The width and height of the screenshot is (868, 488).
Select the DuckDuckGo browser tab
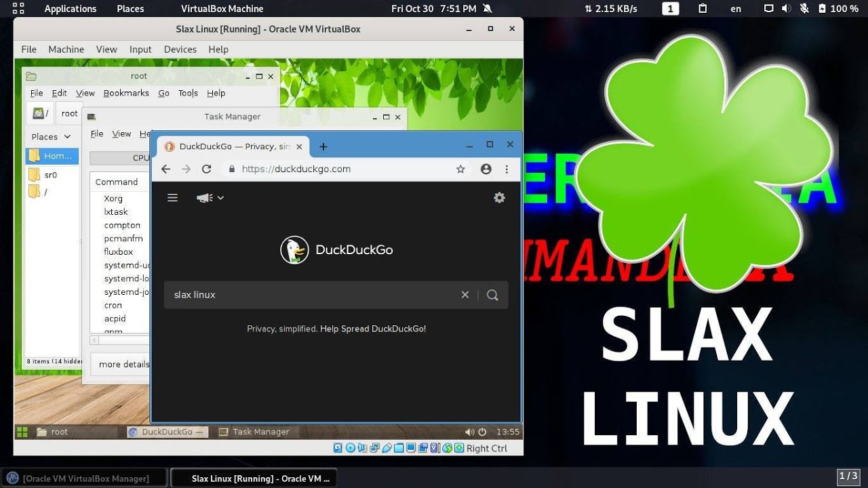pos(233,146)
